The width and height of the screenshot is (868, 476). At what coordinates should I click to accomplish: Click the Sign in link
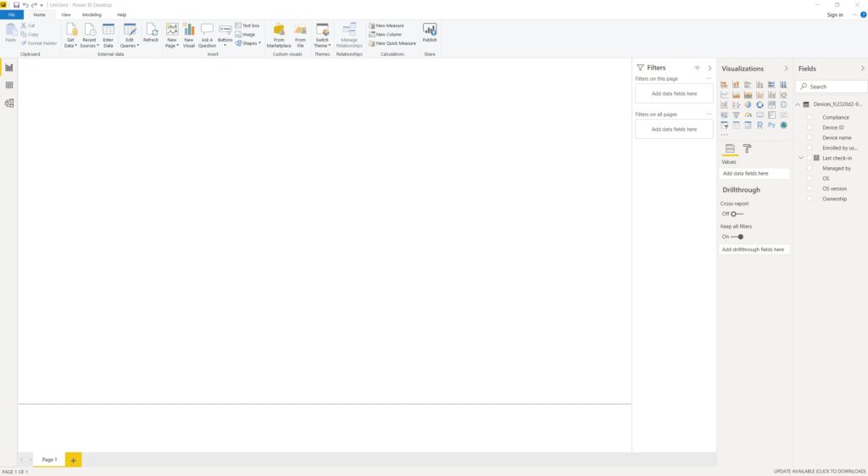click(835, 14)
